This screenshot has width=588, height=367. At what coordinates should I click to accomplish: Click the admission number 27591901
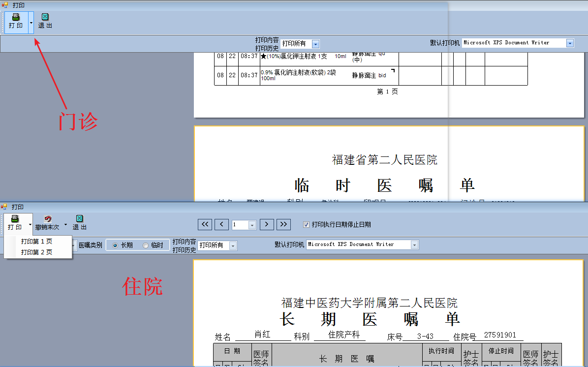point(500,335)
